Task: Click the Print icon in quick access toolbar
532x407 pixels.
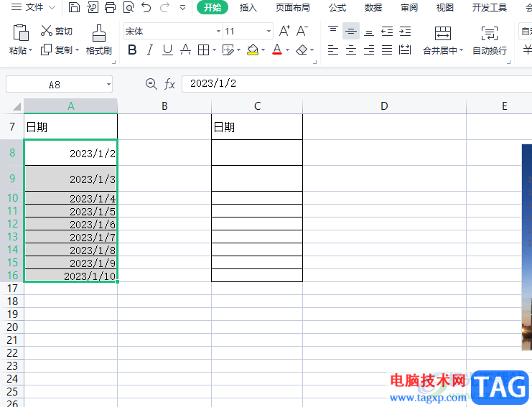Action: tap(110, 7)
